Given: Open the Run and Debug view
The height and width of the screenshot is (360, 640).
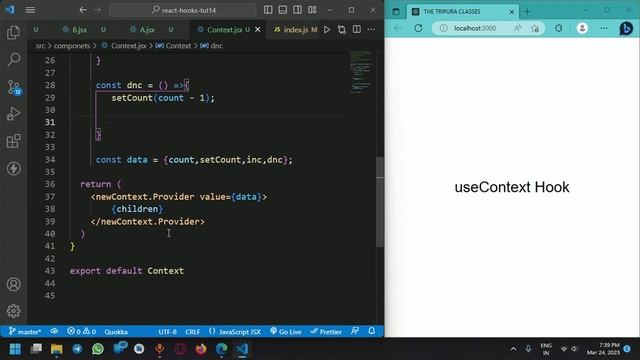Looking at the screenshot, I should [13, 114].
